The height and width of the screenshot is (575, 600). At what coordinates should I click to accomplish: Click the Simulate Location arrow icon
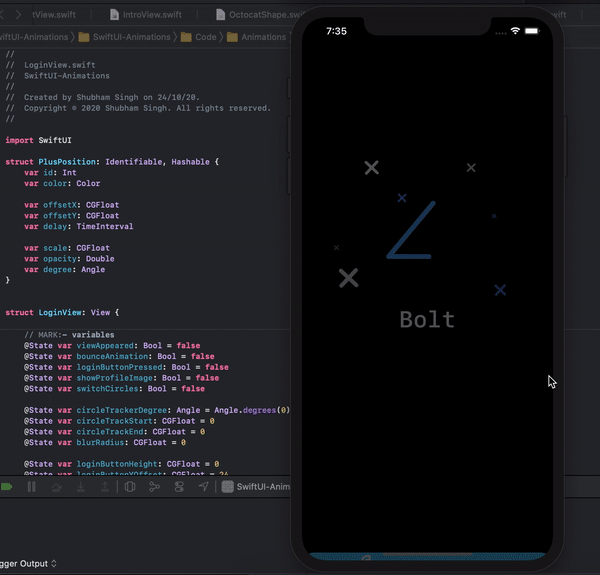pyautogui.click(x=204, y=487)
